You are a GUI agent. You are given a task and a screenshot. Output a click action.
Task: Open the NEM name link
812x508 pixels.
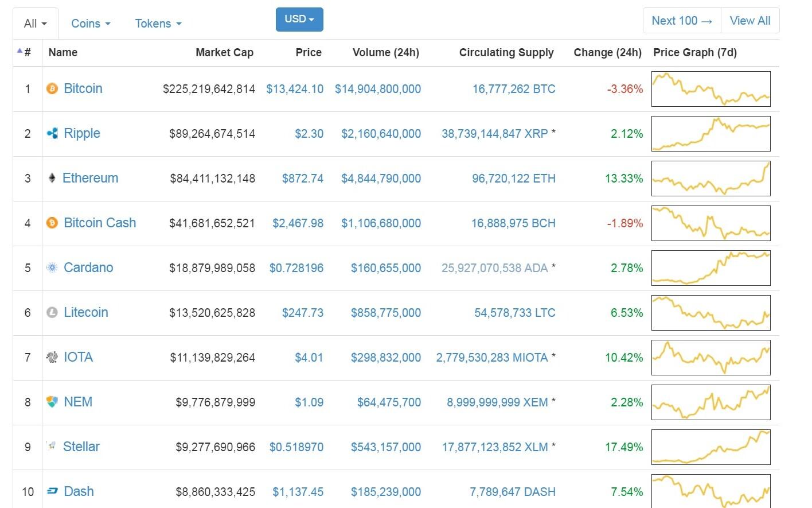78,402
